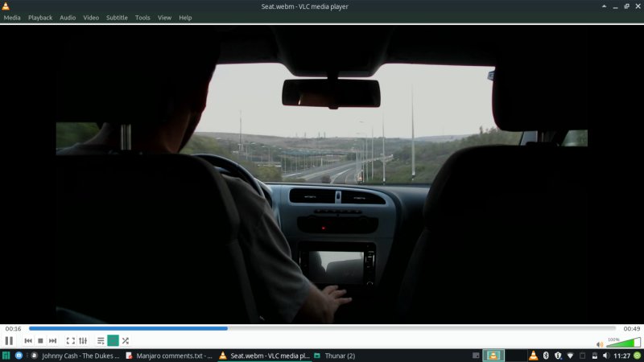
Task: Switch to Manjaro comments.txt window
Action: [169, 356]
